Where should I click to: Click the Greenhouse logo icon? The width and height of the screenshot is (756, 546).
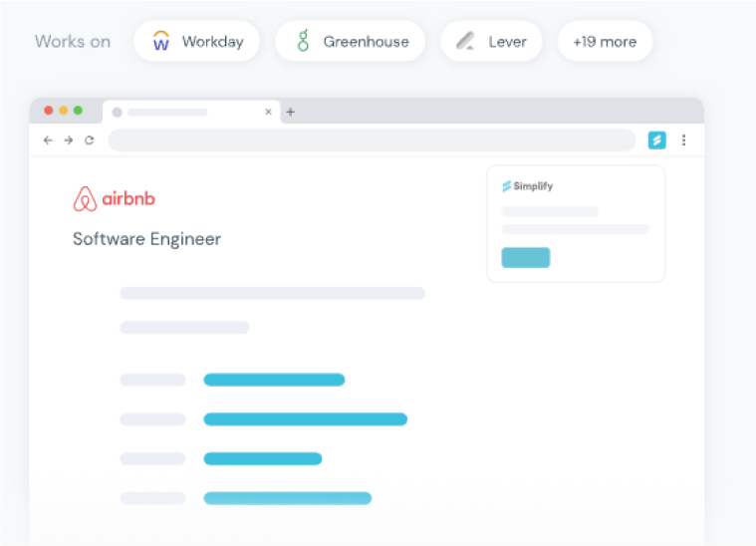coord(303,42)
